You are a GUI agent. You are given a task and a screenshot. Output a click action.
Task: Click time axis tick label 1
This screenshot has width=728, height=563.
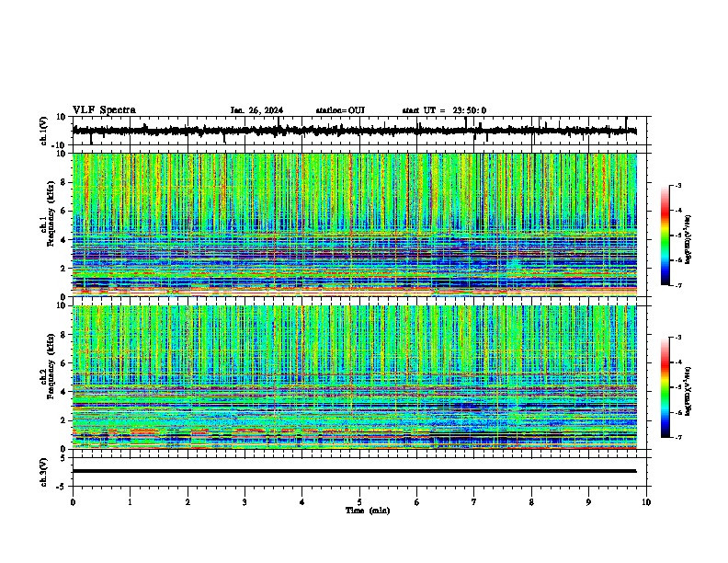coord(130,502)
